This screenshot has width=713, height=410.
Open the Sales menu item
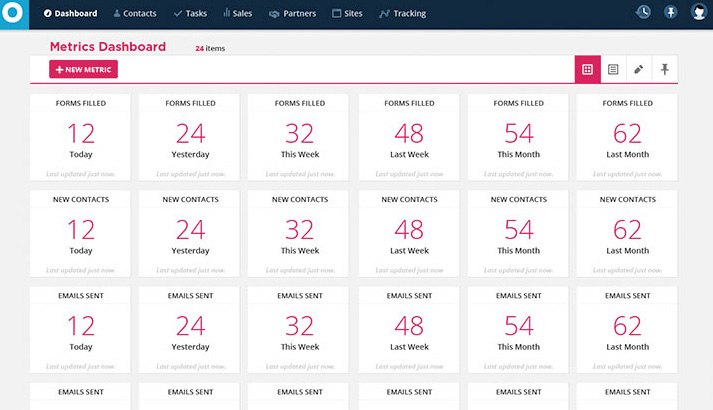click(237, 14)
